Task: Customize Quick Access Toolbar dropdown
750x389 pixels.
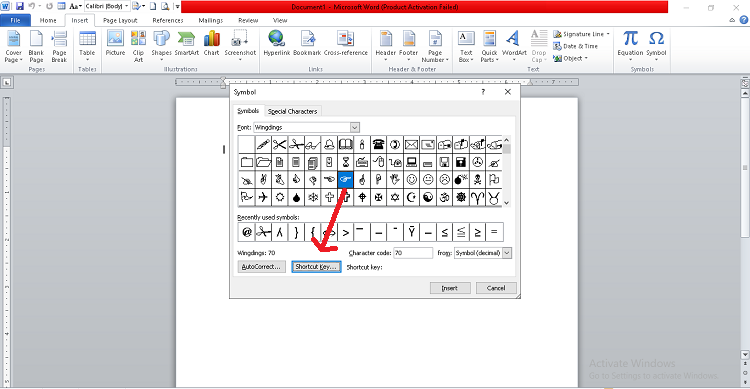Action: point(177,7)
